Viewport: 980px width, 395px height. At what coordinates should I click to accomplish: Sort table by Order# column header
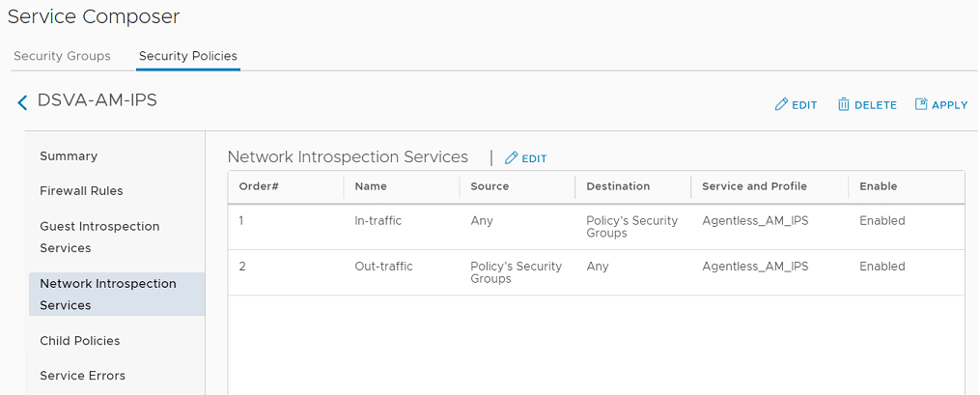pyautogui.click(x=259, y=186)
